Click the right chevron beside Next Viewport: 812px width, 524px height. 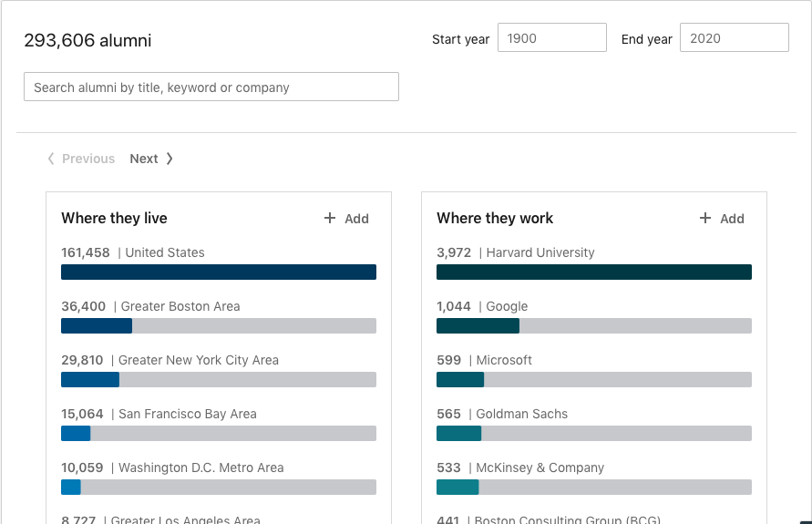click(x=170, y=159)
